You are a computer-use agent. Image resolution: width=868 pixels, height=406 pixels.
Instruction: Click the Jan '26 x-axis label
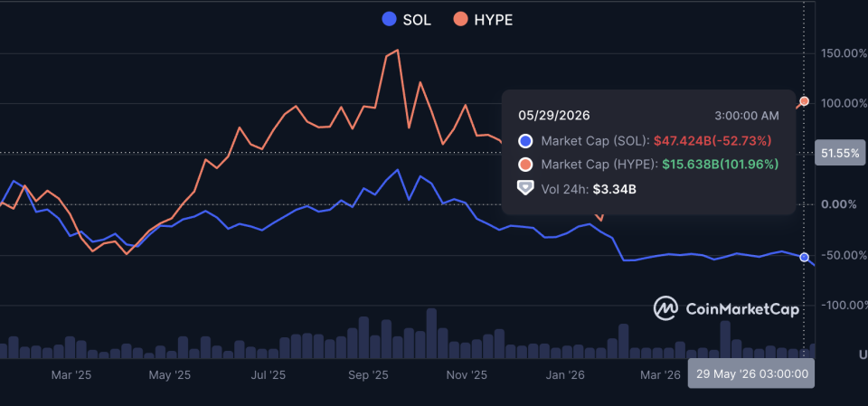point(564,375)
